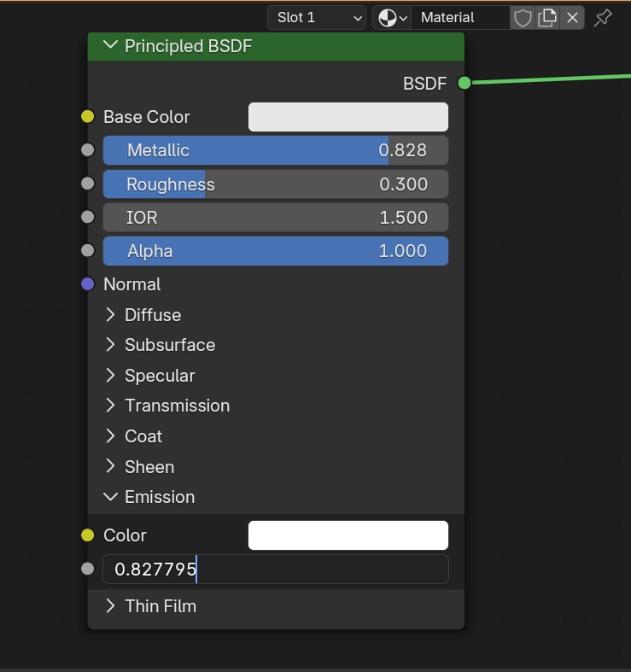Open the Base Color swatch
Screen dimensions: 631x672
(348, 117)
